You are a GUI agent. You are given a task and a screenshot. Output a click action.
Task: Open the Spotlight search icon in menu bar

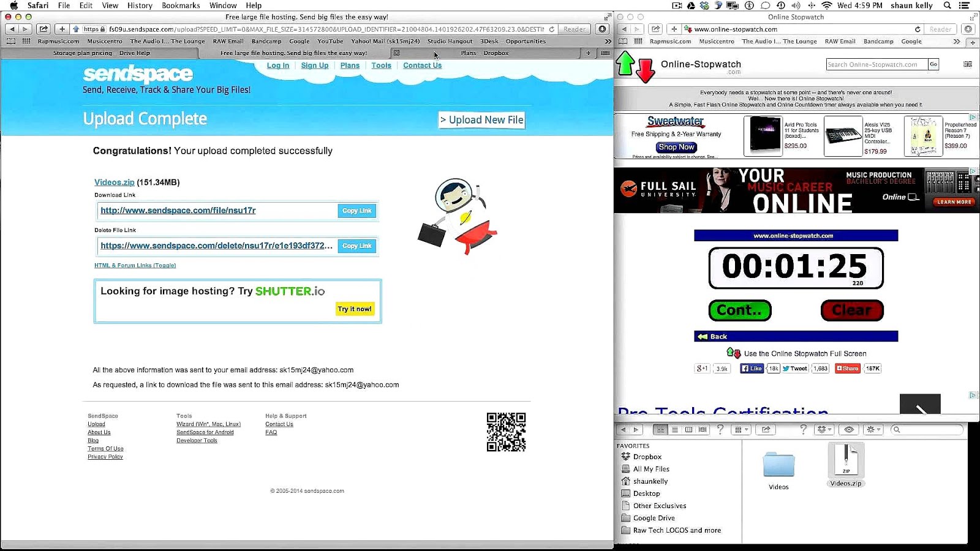pos(948,5)
